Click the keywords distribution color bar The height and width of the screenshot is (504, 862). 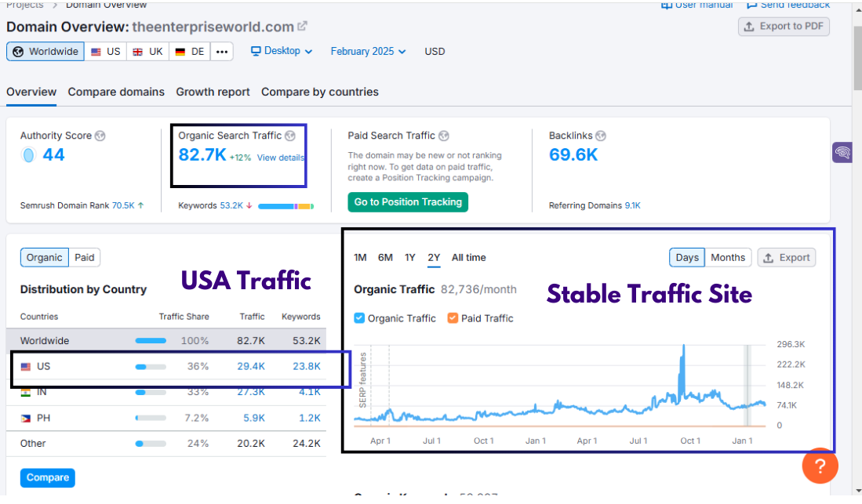(286, 206)
